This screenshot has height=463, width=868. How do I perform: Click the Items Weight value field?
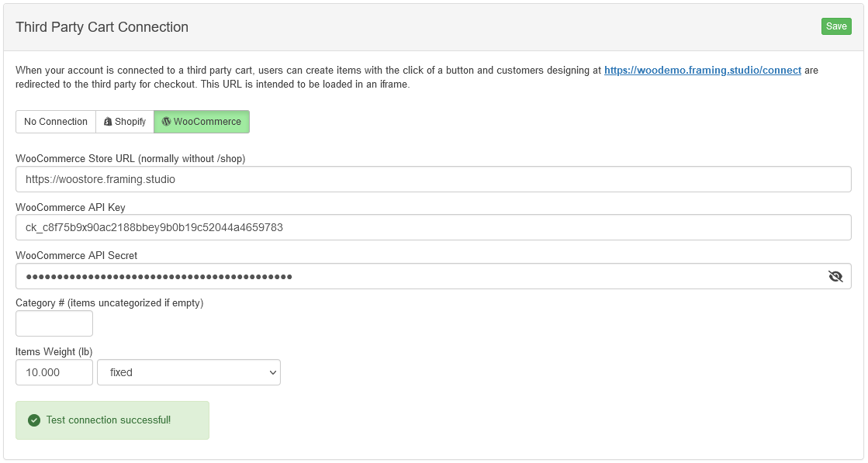tap(54, 372)
